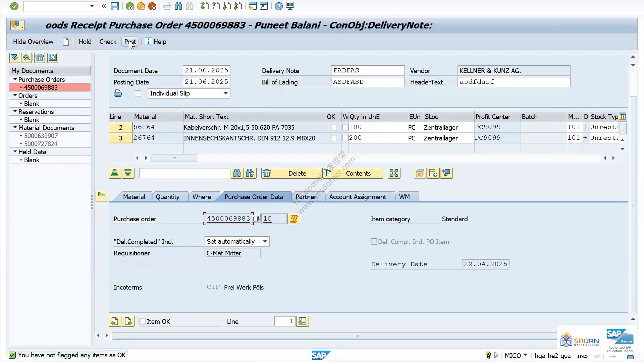Viewport: 644px width, 362px height.
Task: Toggle the print checkbox beside Individual Slip
Action: pos(138,94)
